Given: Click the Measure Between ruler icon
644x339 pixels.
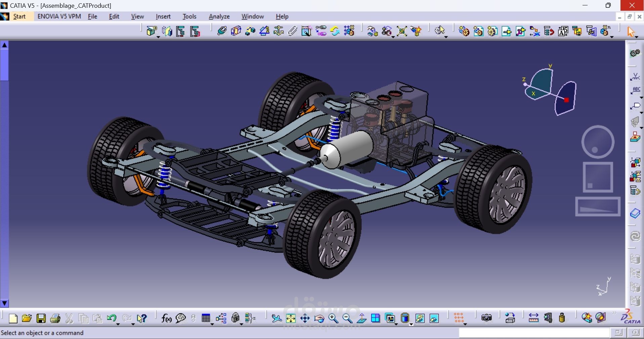Looking at the screenshot, I should tap(533, 318).
